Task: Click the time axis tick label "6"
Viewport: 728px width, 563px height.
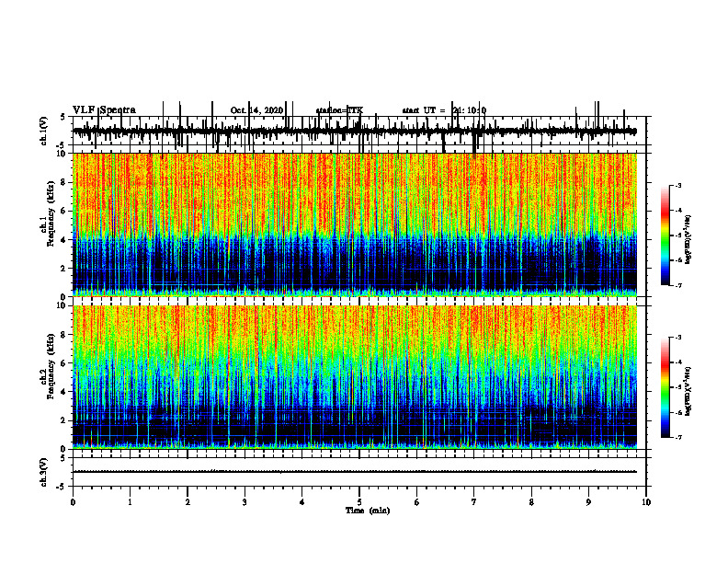Action: coord(417,502)
